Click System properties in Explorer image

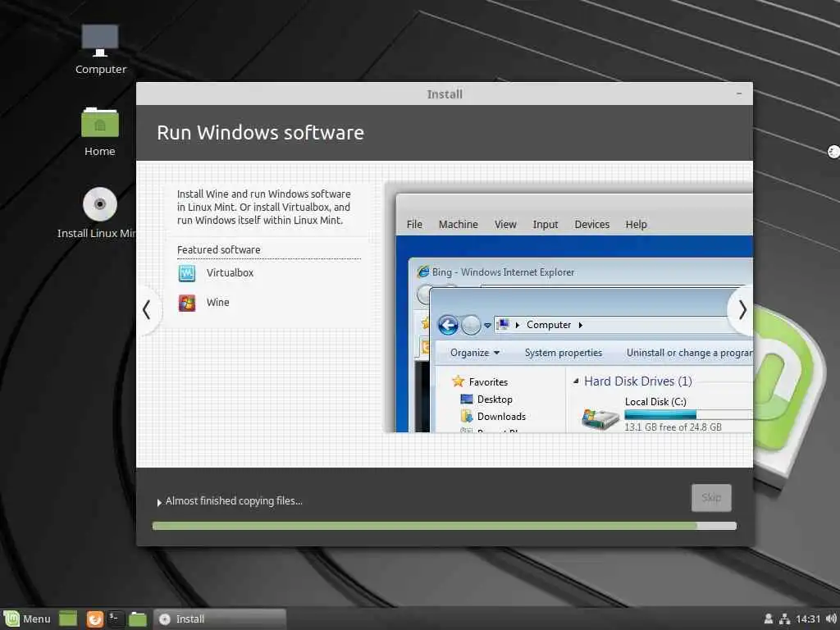(563, 353)
